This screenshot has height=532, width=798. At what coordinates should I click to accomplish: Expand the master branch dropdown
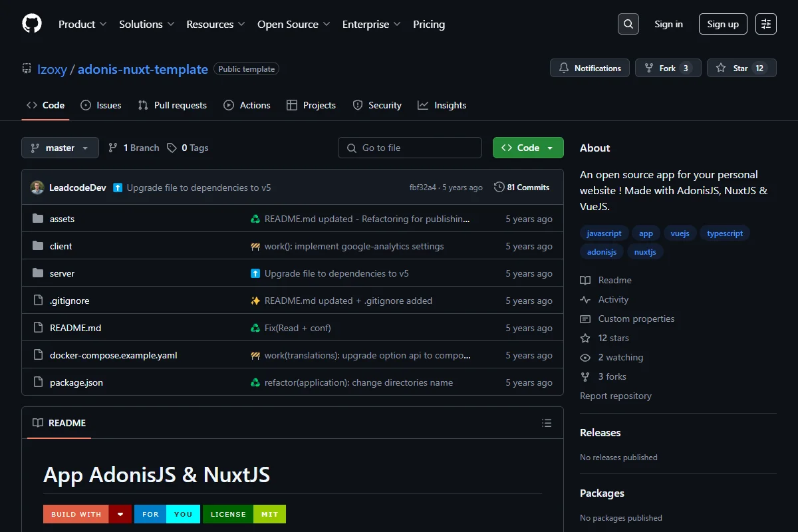(60, 148)
